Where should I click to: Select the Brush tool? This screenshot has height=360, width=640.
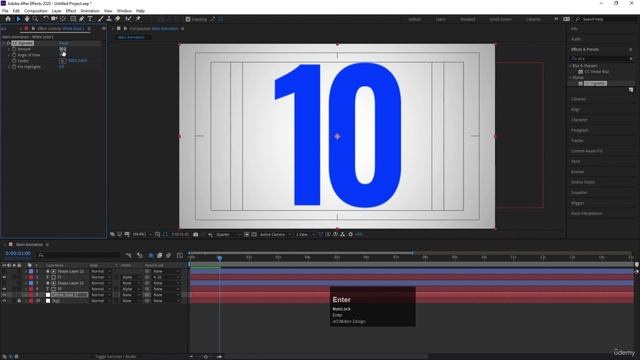click(x=100, y=19)
